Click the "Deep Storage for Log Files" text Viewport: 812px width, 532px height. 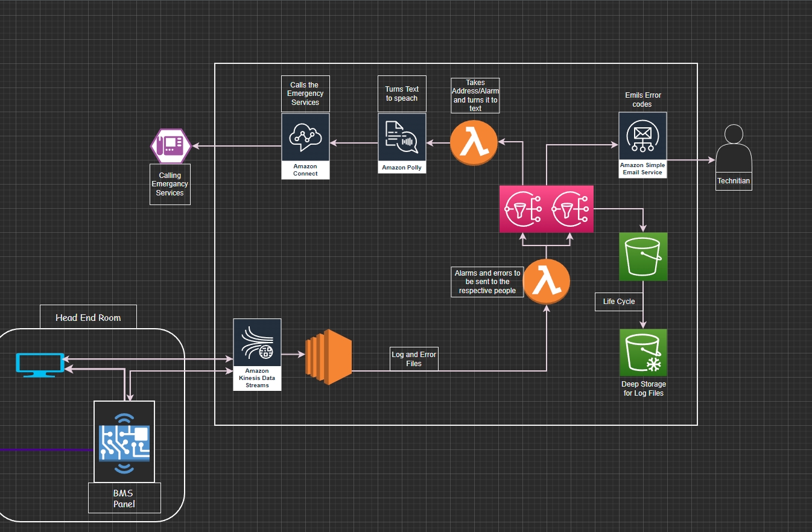[x=643, y=388]
